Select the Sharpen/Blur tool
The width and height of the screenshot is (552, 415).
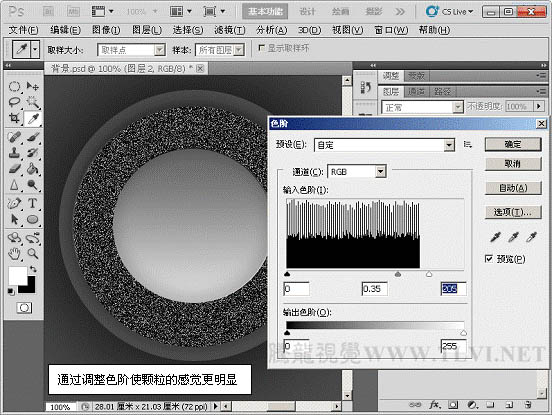(14, 185)
